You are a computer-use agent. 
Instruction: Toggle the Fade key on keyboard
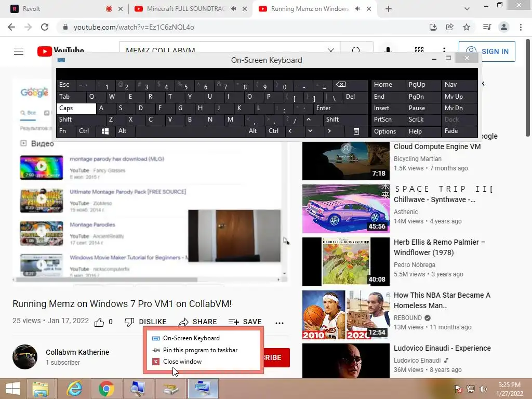coord(459,131)
